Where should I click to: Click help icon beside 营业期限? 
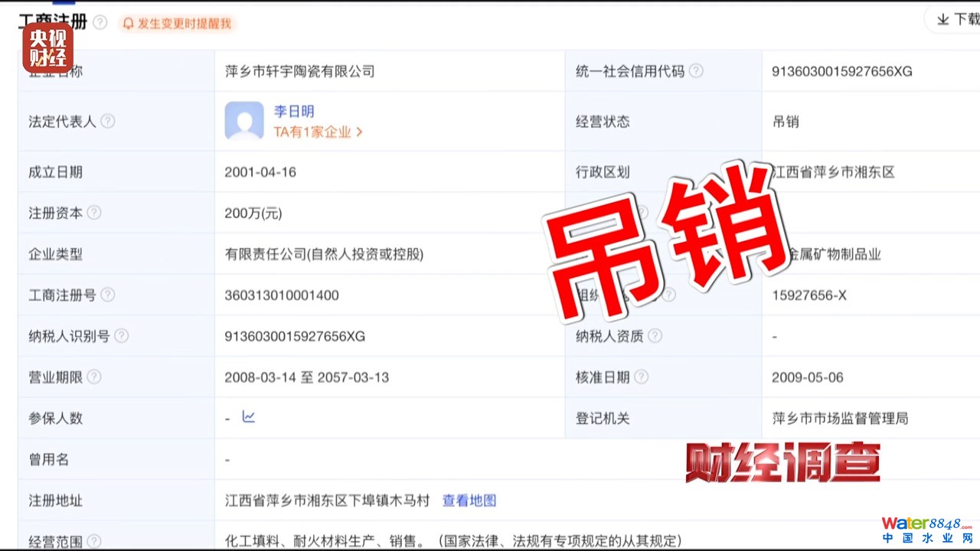[94, 377]
